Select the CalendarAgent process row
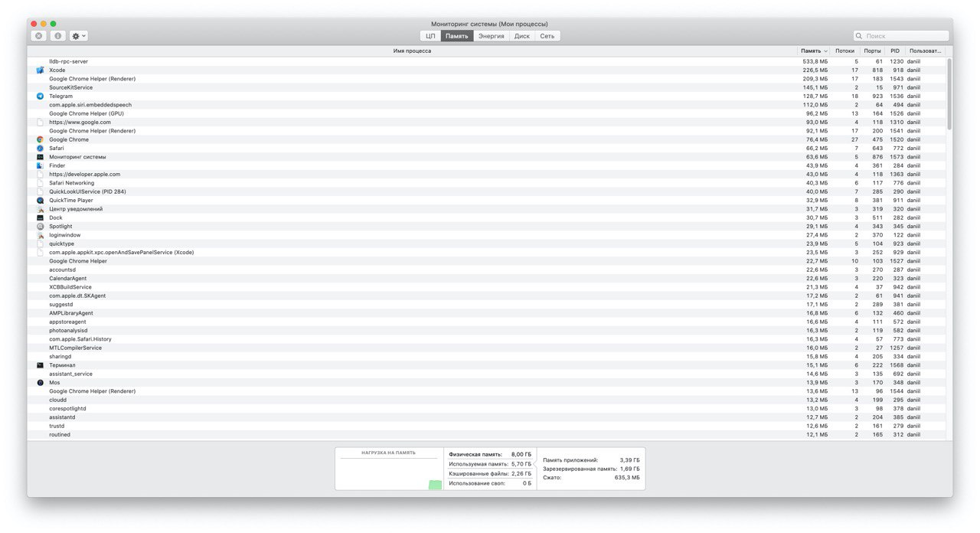This screenshot has height=533, width=980. point(487,278)
